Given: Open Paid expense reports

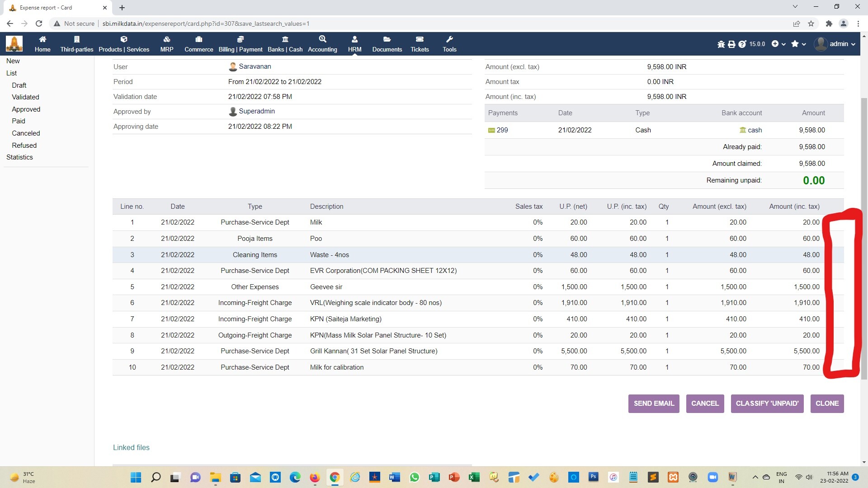Looking at the screenshot, I should pyautogui.click(x=19, y=121).
